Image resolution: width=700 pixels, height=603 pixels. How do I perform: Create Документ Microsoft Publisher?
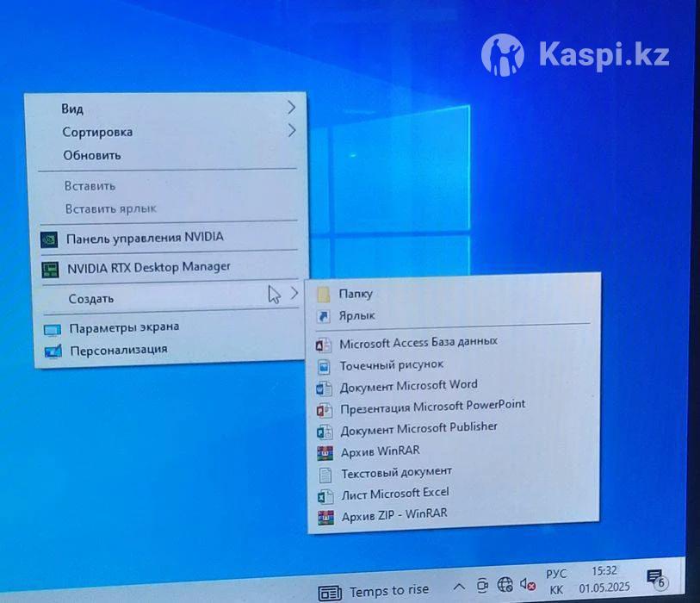pyautogui.click(x=454, y=428)
